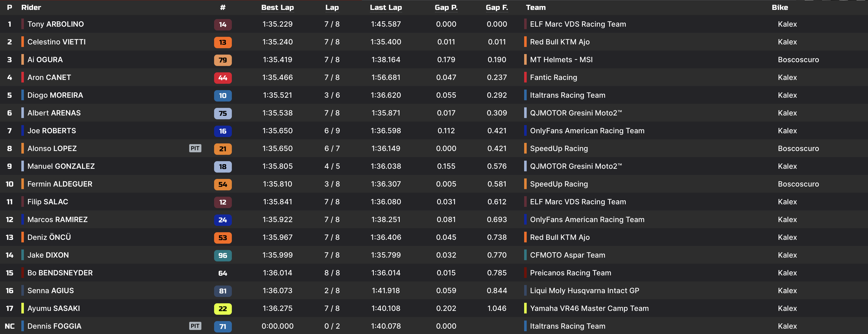Click the 79 badge for Ai Ogura
Screen dimensions: 868x334
tap(223, 60)
